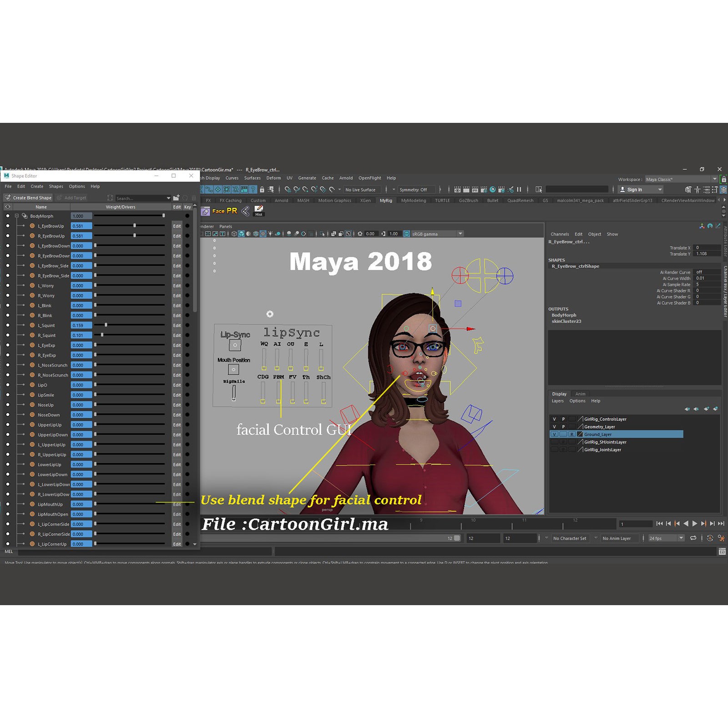
Task: Click the pause Viewport 2.0 icon
Action: click(x=519, y=189)
